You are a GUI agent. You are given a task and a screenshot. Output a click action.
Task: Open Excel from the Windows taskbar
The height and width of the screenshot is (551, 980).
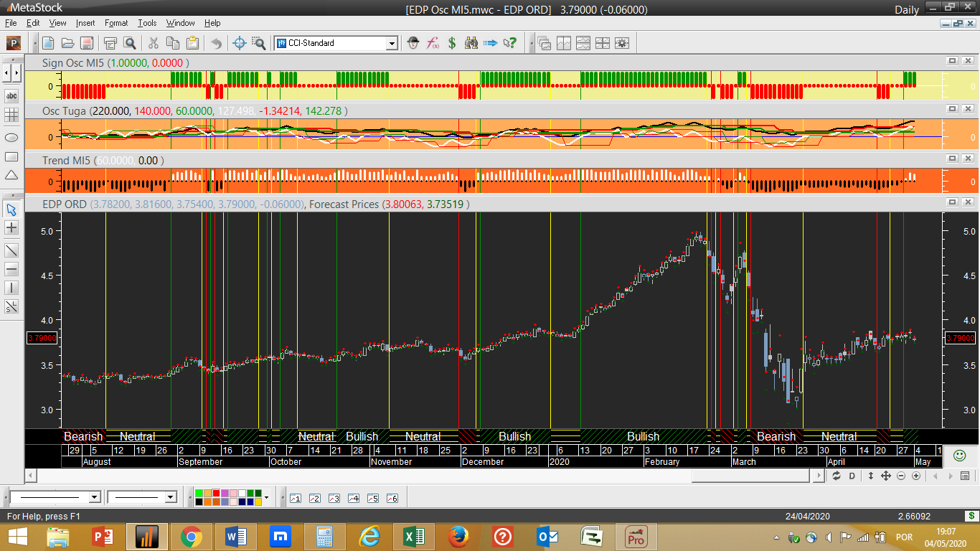coord(413,536)
